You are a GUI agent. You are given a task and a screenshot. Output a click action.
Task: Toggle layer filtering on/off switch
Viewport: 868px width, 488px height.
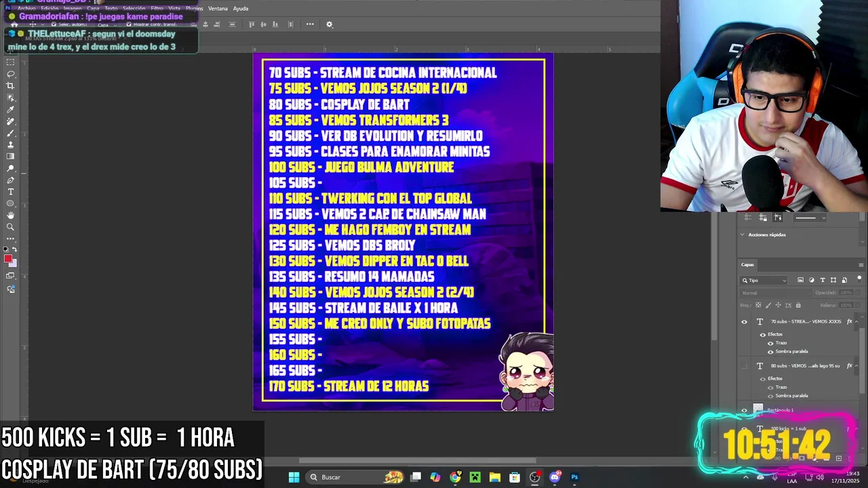(x=859, y=279)
